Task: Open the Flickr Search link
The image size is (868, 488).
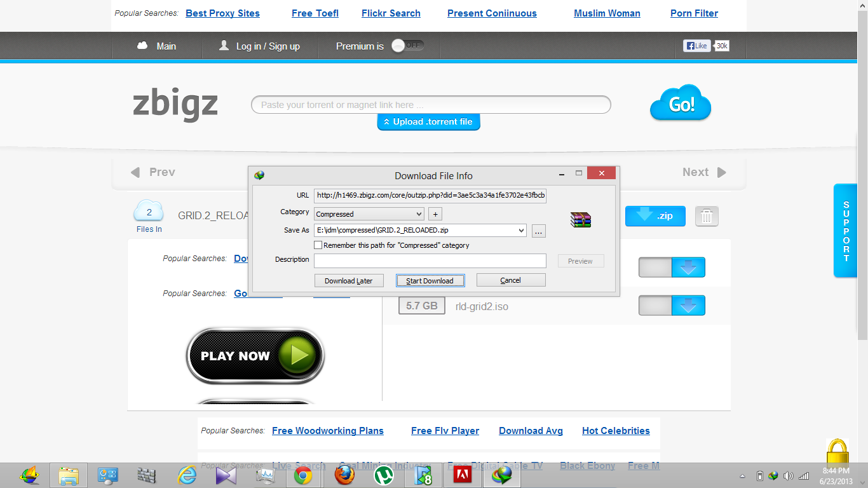Action: [x=391, y=13]
